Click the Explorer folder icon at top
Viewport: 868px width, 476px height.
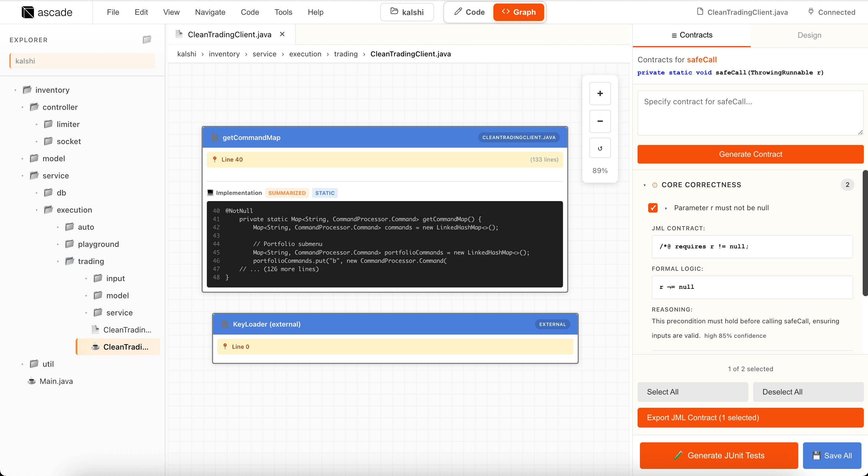tap(147, 40)
